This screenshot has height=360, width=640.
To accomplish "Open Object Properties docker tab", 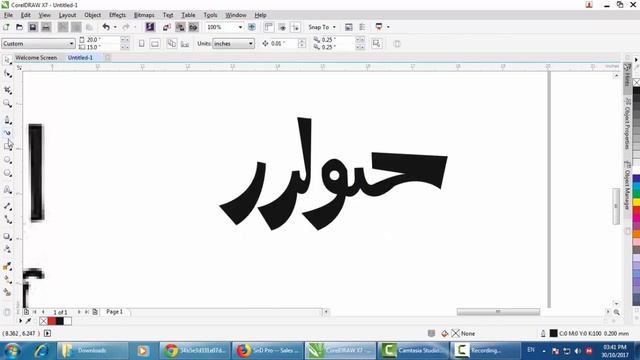I will (x=627, y=123).
